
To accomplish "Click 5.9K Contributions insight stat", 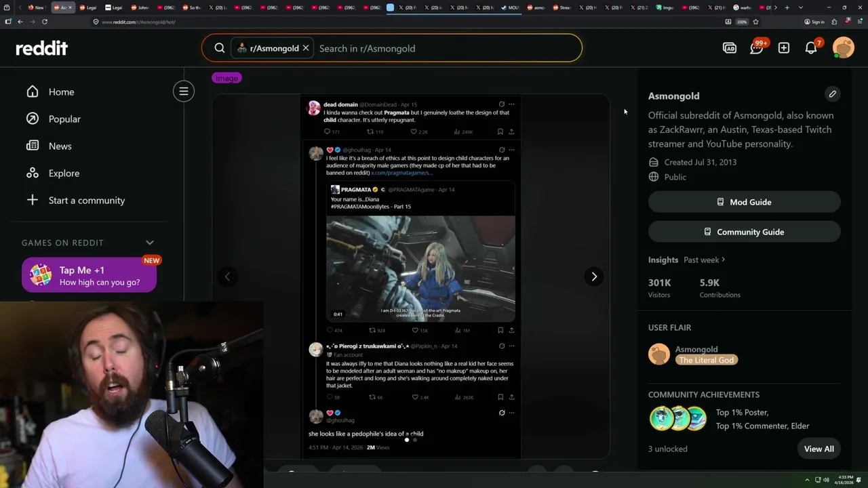I will pos(720,288).
